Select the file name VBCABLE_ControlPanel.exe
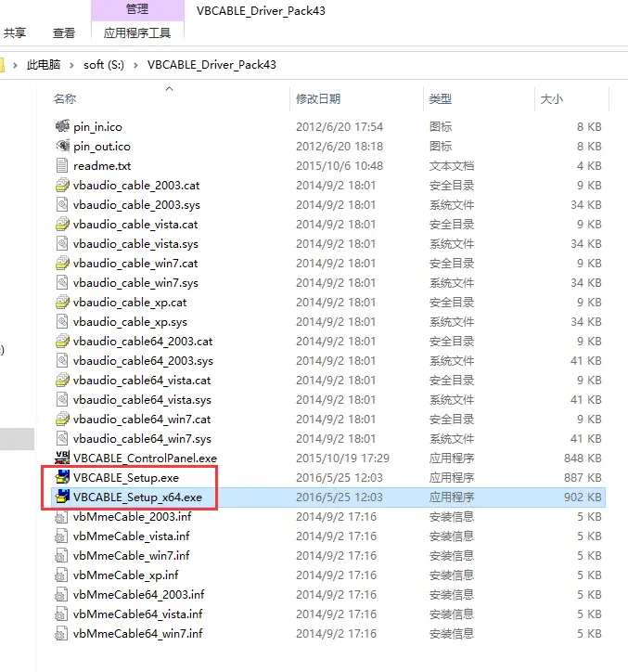Image resolution: width=628 pixels, height=672 pixels. click(x=145, y=459)
